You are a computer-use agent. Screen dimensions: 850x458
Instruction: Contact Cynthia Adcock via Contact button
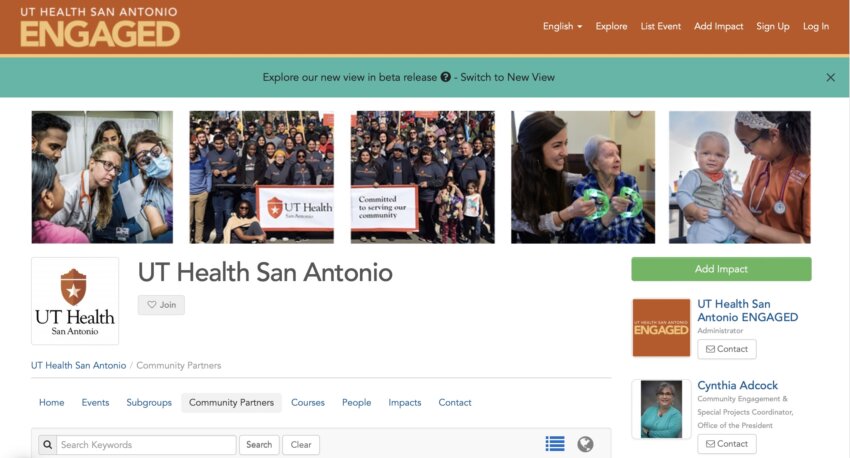pos(726,443)
